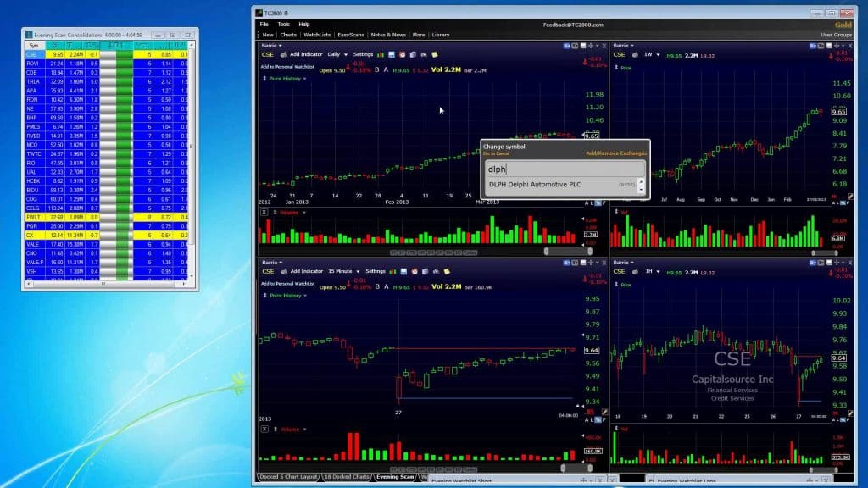Click the alarm clock icon in the 15 Minute chart
The height and width of the screenshot is (488, 868).
415,272
